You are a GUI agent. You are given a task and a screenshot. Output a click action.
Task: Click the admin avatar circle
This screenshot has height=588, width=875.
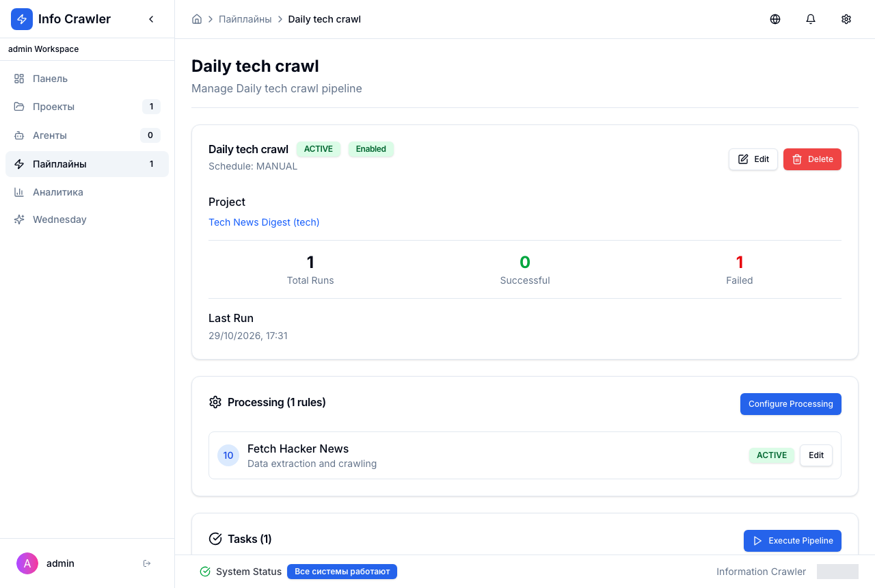pos(27,563)
